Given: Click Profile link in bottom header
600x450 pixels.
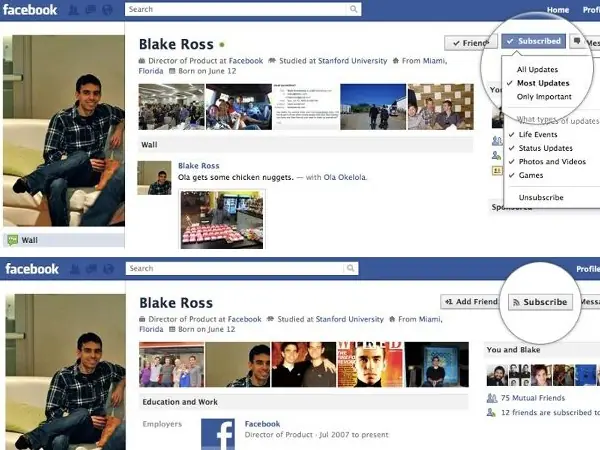Looking at the screenshot, I should [x=588, y=269].
